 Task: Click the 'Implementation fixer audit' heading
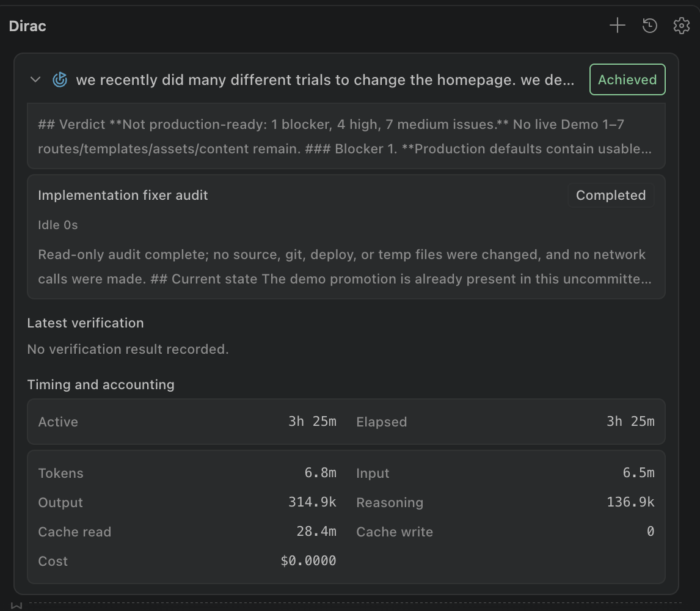pyautogui.click(x=123, y=195)
